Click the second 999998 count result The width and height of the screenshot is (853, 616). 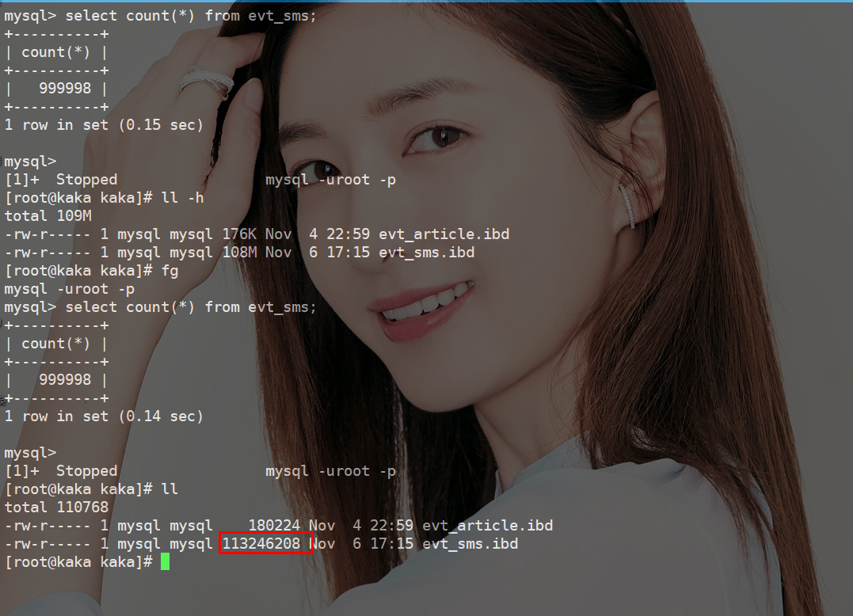[x=65, y=379]
